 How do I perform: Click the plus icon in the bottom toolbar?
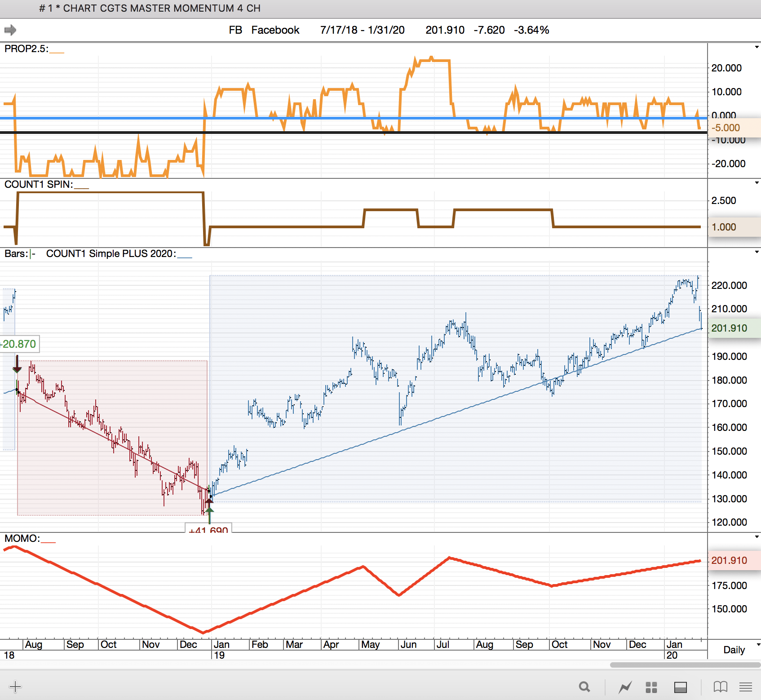pos(15,687)
